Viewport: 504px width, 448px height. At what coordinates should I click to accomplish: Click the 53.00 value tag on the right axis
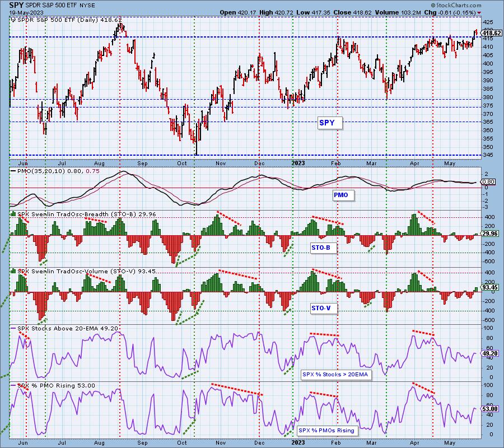490,409
